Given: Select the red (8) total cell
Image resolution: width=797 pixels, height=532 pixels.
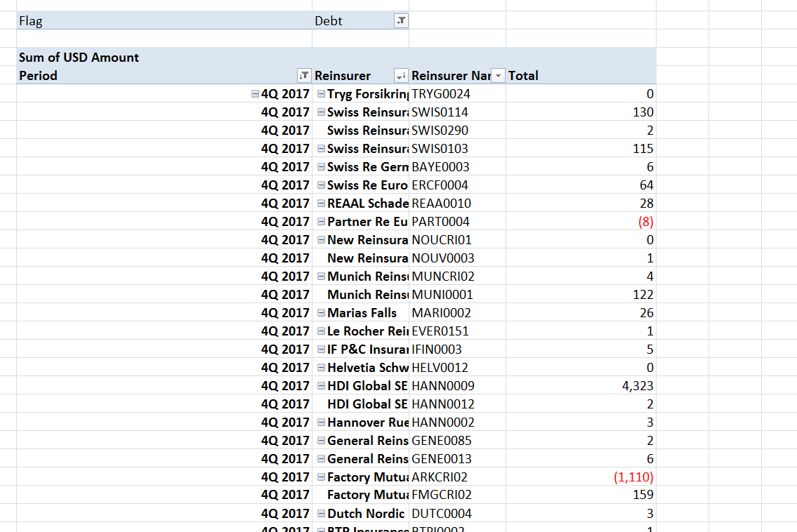Looking at the screenshot, I should [581, 222].
